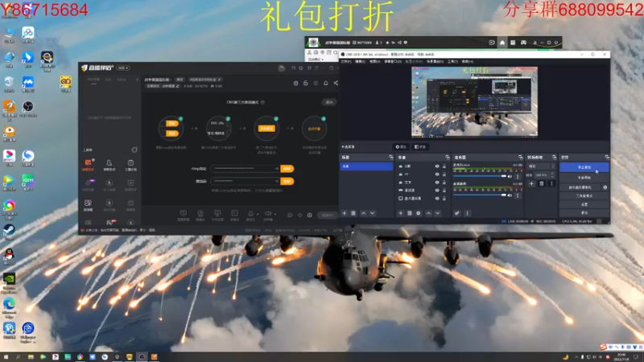Reveal the stream code with its eye toggle
The height and width of the screenshot is (362, 644).
coord(276,181)
